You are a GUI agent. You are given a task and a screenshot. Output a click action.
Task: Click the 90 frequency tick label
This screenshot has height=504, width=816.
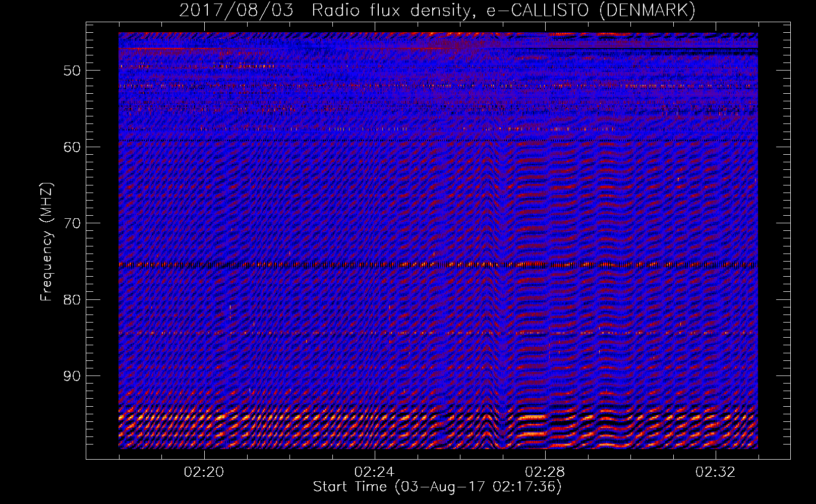(x=72, y=376)
